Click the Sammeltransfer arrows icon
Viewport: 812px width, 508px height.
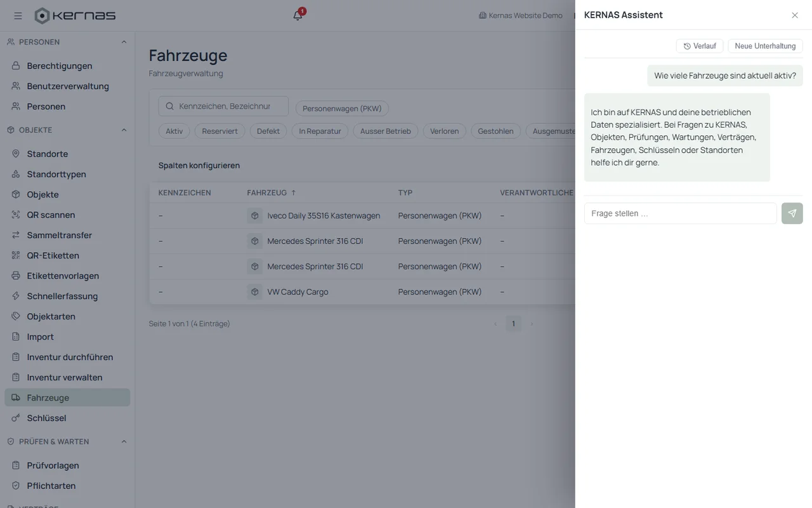click(16, 235)
